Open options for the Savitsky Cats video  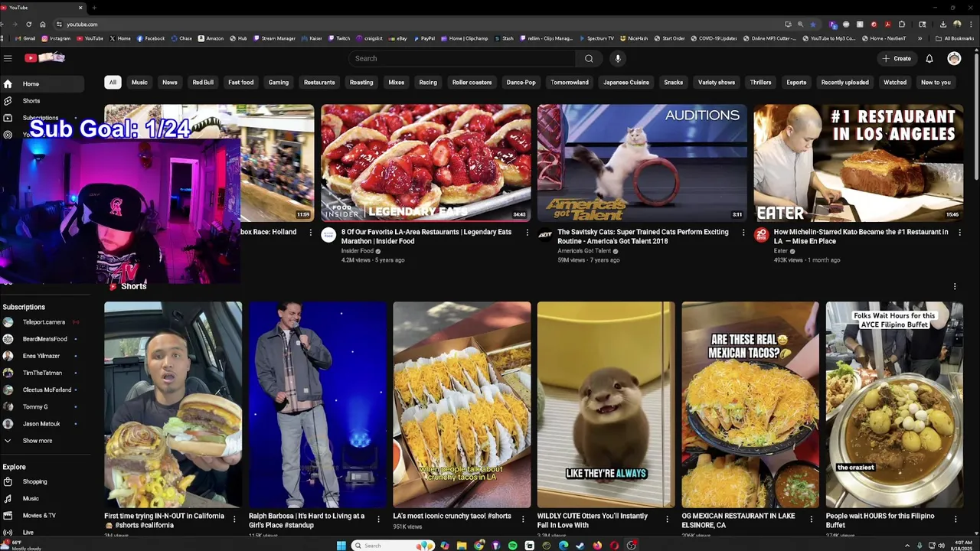tap(743, 233)
